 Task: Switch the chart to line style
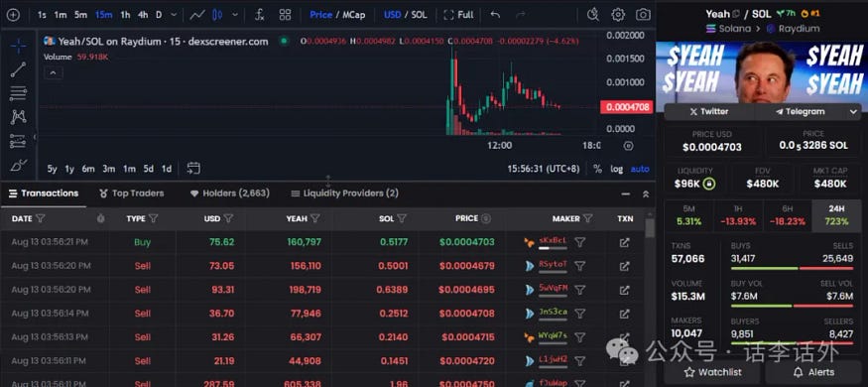click(197, 15)
